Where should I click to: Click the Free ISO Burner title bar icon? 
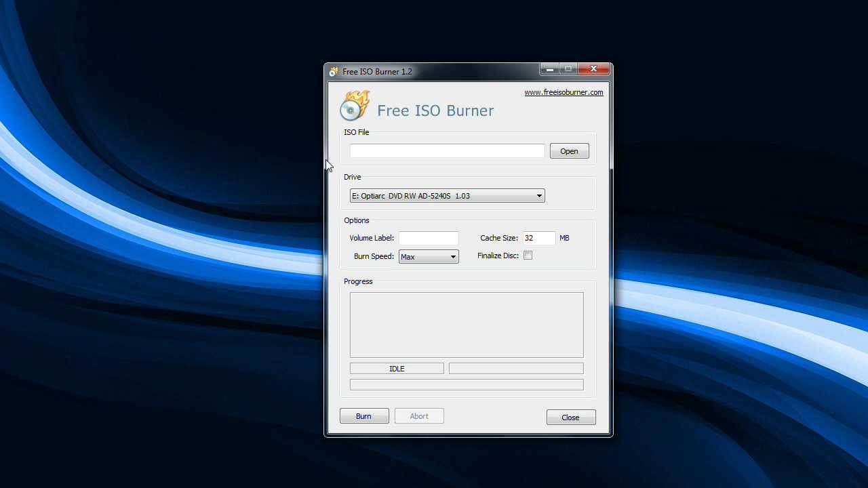point(334,72)
